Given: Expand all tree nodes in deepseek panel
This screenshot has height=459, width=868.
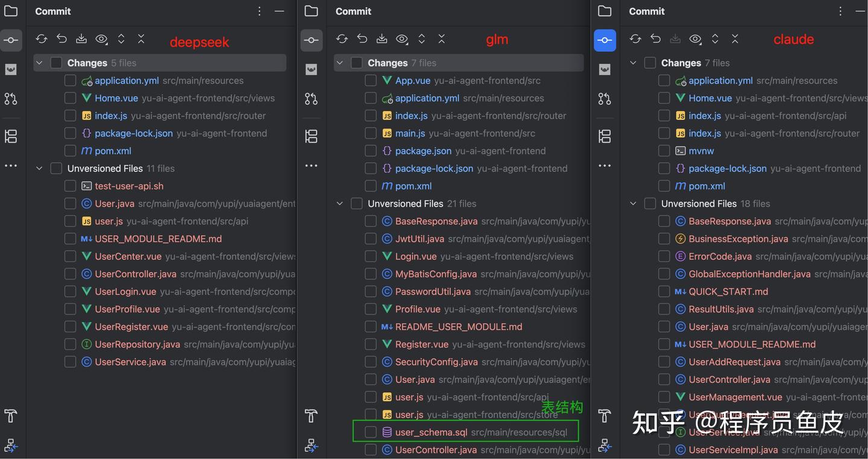Looking at the screenshot, I should pos(121,39).
